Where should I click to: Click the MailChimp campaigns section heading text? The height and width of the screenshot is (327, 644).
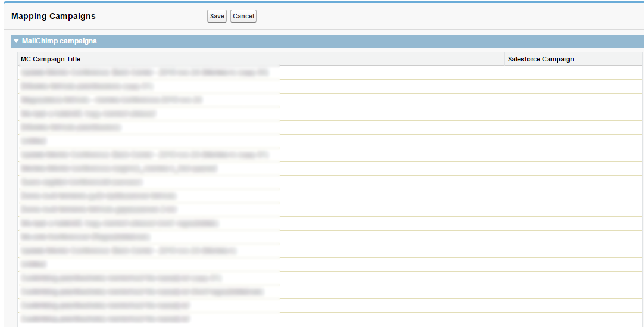click(x=60, y=41)
